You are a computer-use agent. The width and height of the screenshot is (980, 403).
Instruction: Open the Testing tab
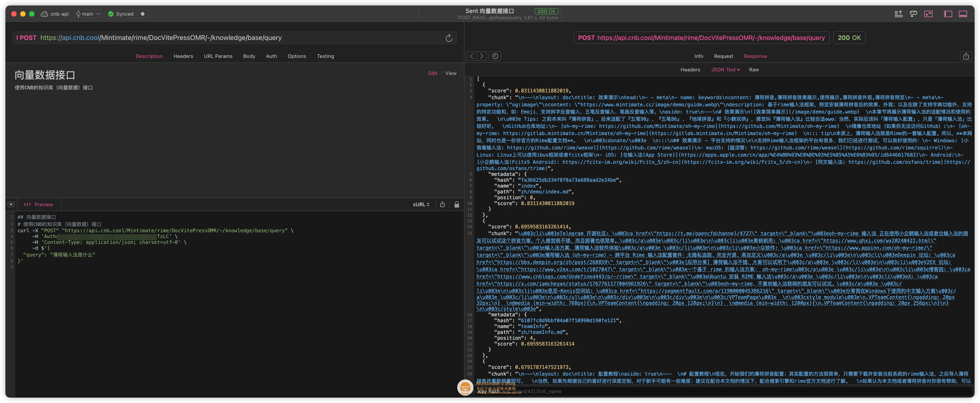point(325,56)
